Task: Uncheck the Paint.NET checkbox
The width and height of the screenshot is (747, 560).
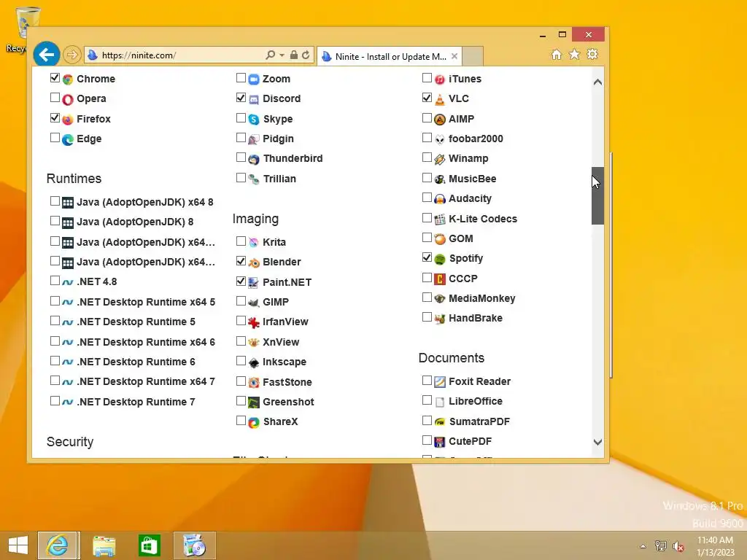Action: 241,281
